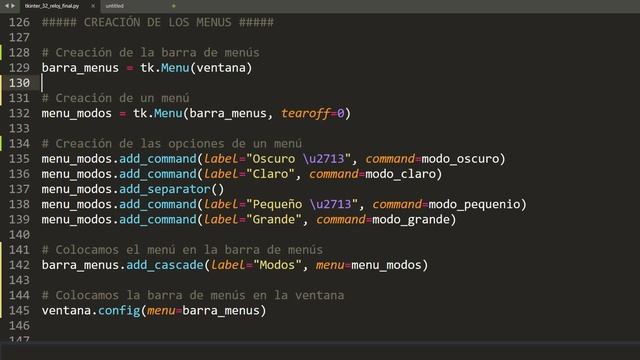640x360 pixels.
Task: Click the string "Grande" on line 139
Action: 274,220
